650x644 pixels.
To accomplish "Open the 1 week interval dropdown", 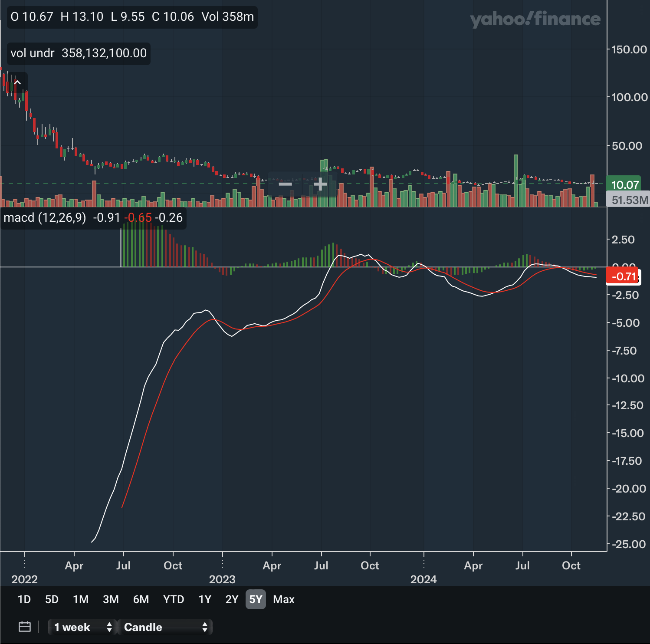I will (82, 627).
